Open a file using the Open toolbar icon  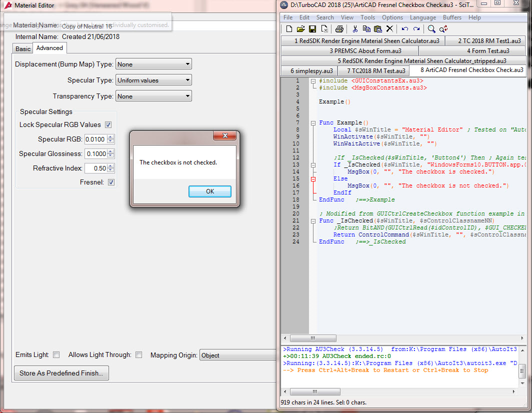click(x=301, y=28)
